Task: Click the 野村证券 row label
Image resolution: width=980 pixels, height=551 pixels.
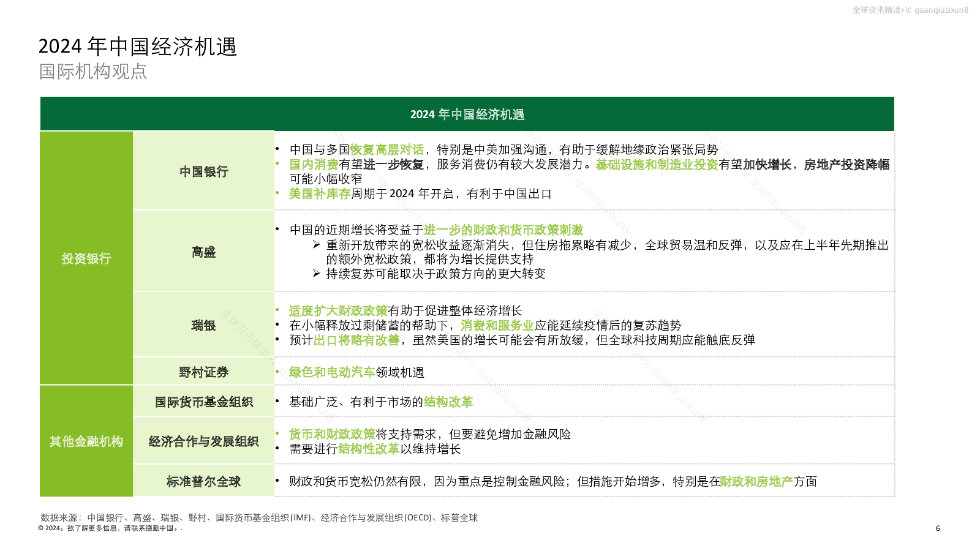Action: click(x=203, y=372)
